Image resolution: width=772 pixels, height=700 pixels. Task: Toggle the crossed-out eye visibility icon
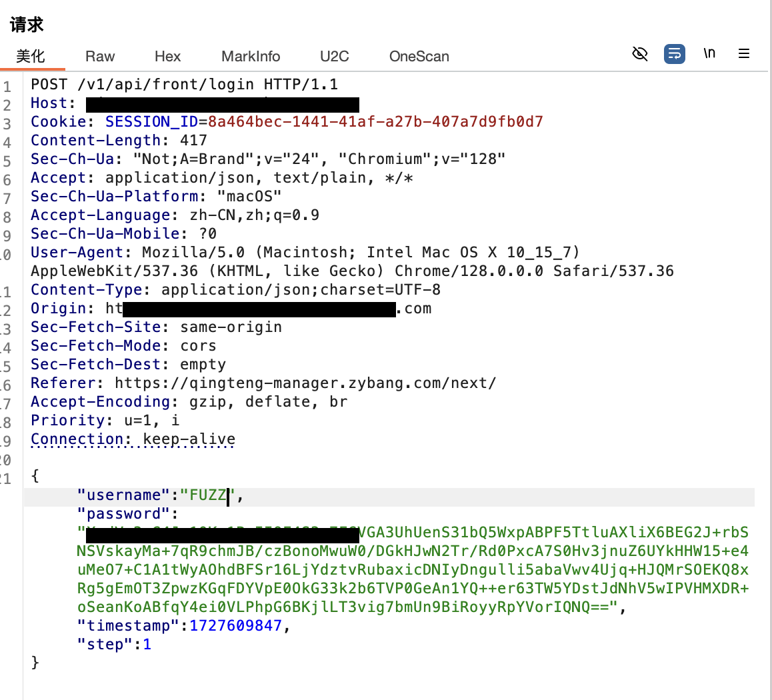point(640,54)
